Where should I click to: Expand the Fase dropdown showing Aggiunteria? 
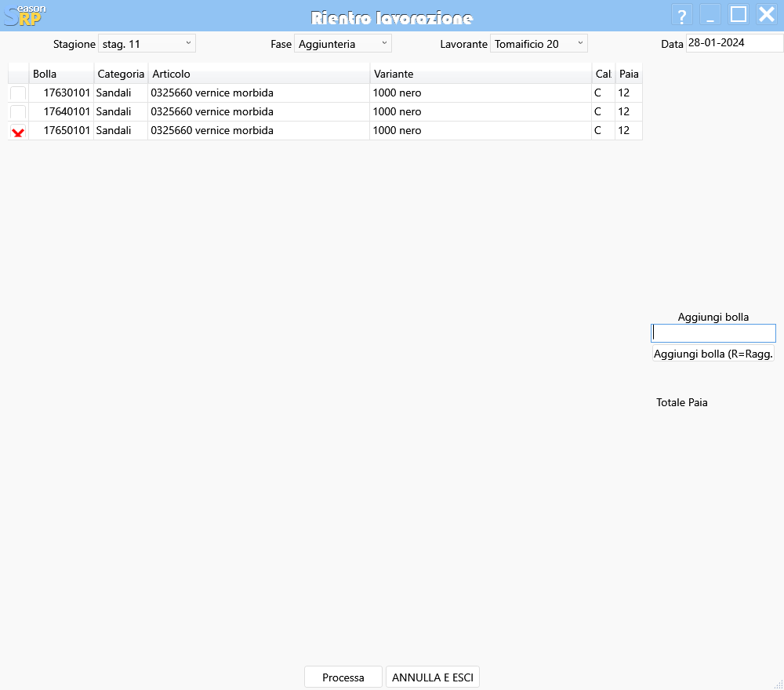click(343, 44)
